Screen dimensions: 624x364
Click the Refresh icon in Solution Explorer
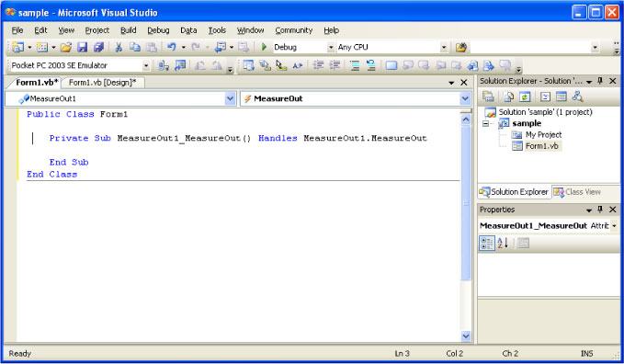525,97
